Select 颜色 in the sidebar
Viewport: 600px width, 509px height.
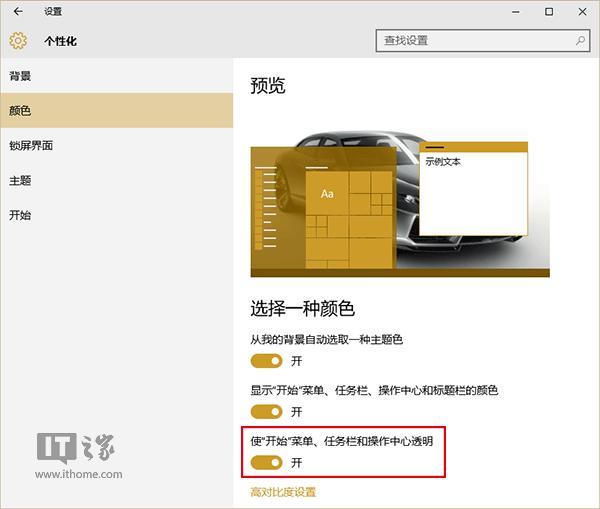(20, 110)
